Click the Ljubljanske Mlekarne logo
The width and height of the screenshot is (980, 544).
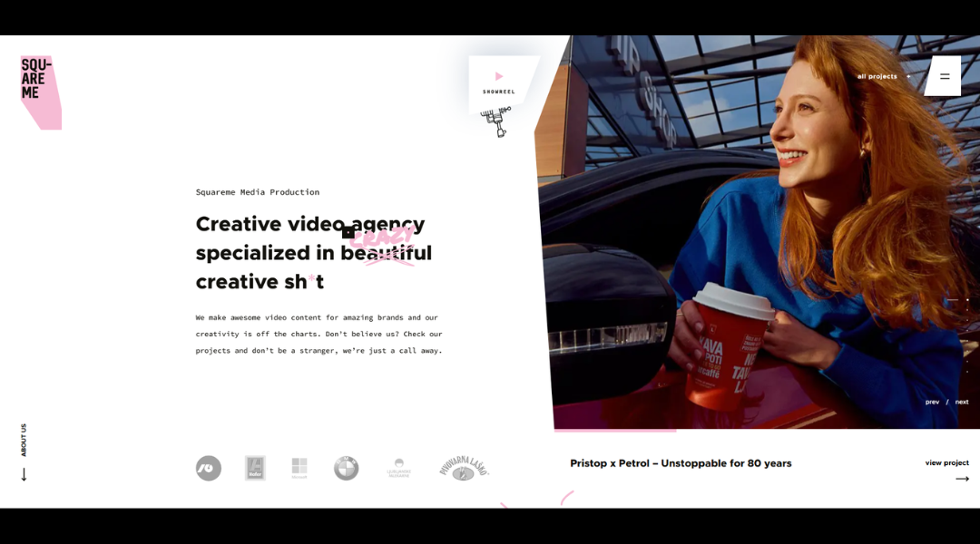pyautogui.click(x=398, y=468)
